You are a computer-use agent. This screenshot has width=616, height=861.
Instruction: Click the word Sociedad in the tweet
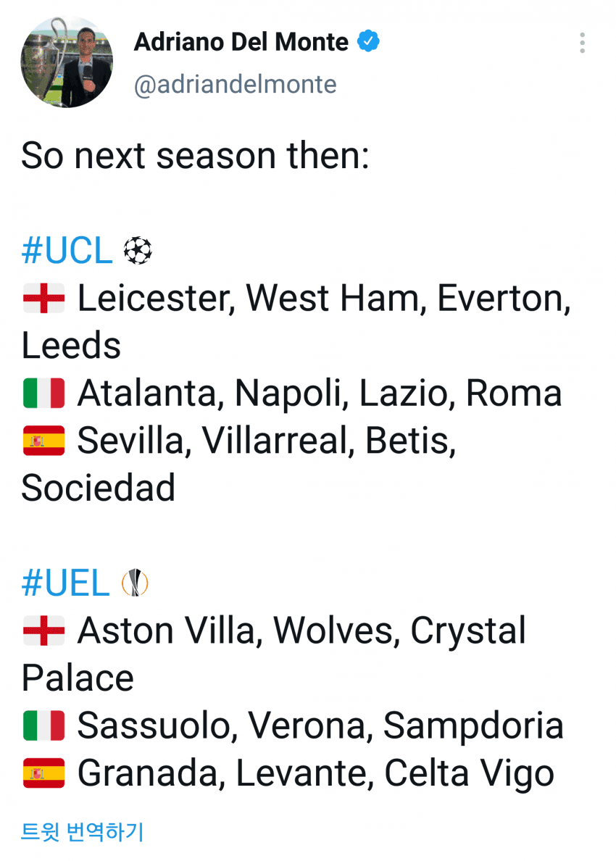point(99,488)
